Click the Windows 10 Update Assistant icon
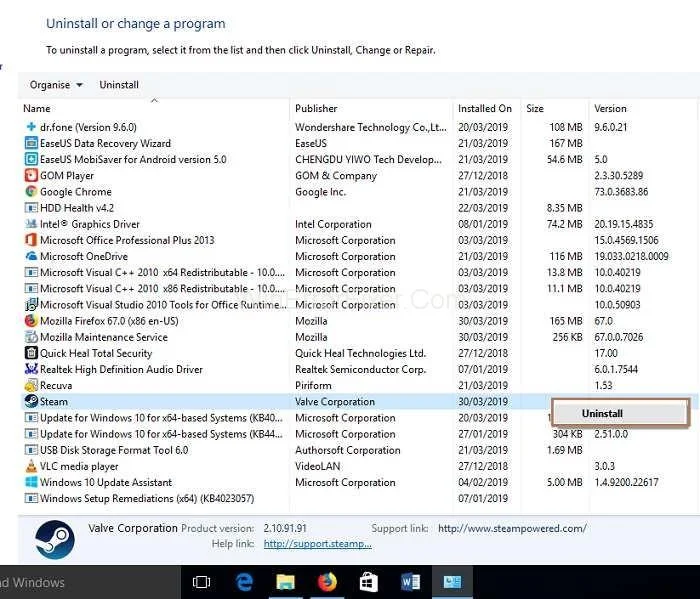The width and height of the screenshot is (700, 599). pyautogui.click(x=31, y=482)
